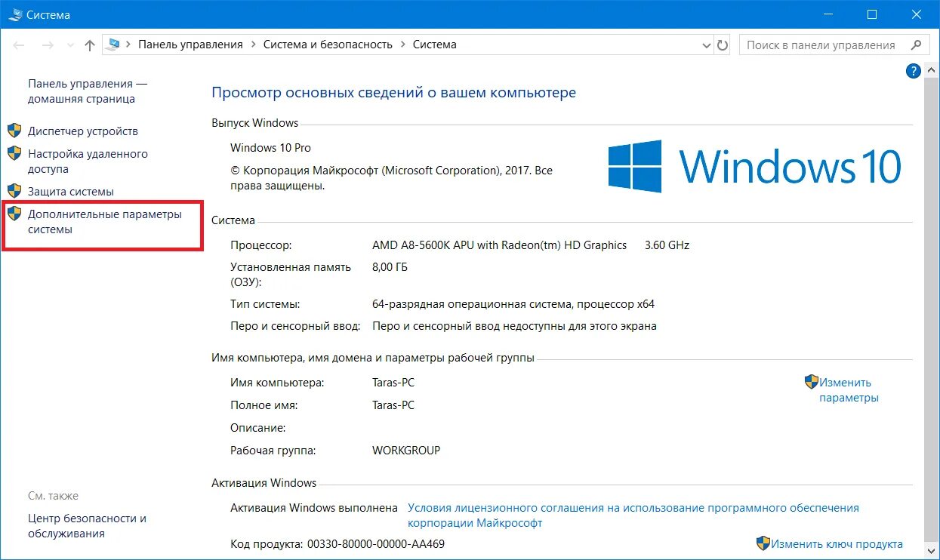
Task: Open address bar history dropdown
Action: [x=706, y=45]
